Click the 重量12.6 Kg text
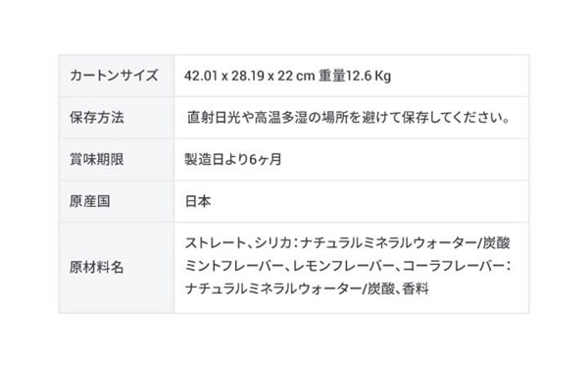588x368 pixels. (355, 76)
